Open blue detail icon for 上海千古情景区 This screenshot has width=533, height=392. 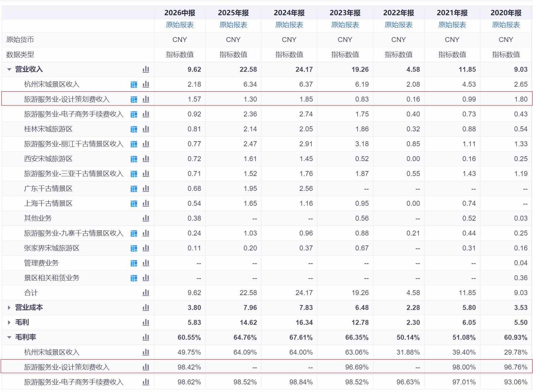(134, 203)
